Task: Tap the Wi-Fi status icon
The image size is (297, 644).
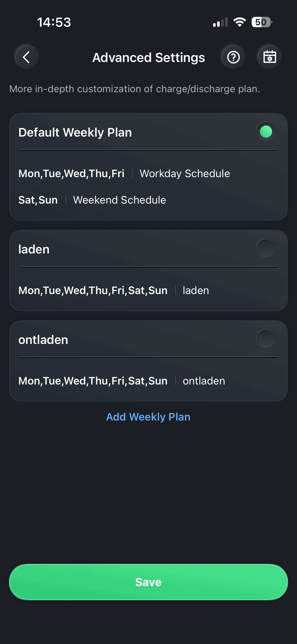Action: [240, 22]
